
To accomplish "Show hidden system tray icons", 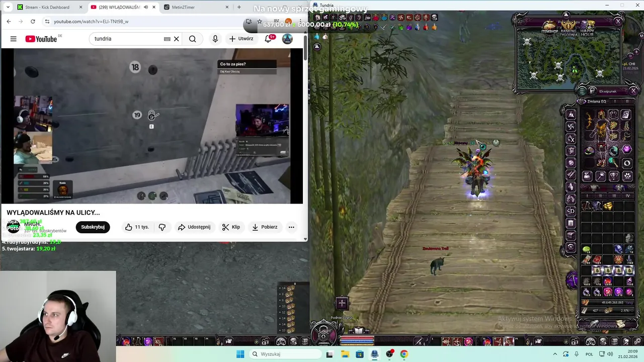I will point(555,354).
